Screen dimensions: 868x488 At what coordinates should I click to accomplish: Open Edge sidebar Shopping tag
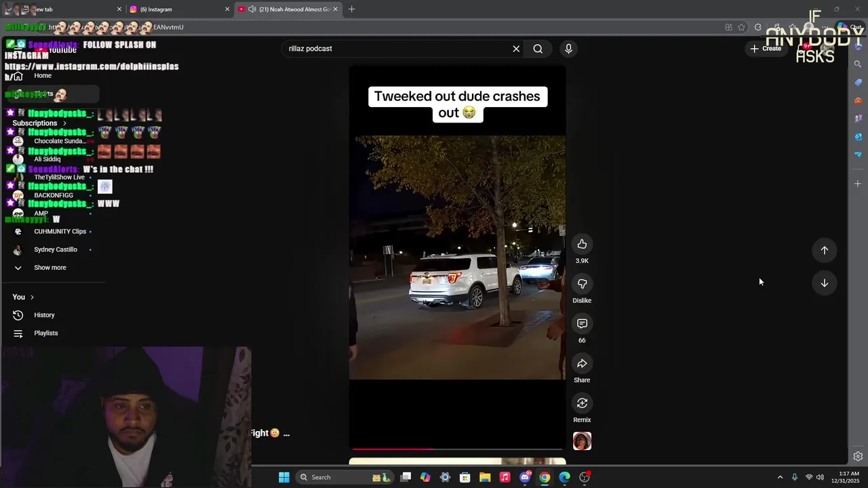pyautogui.click(x=858, y=83)
